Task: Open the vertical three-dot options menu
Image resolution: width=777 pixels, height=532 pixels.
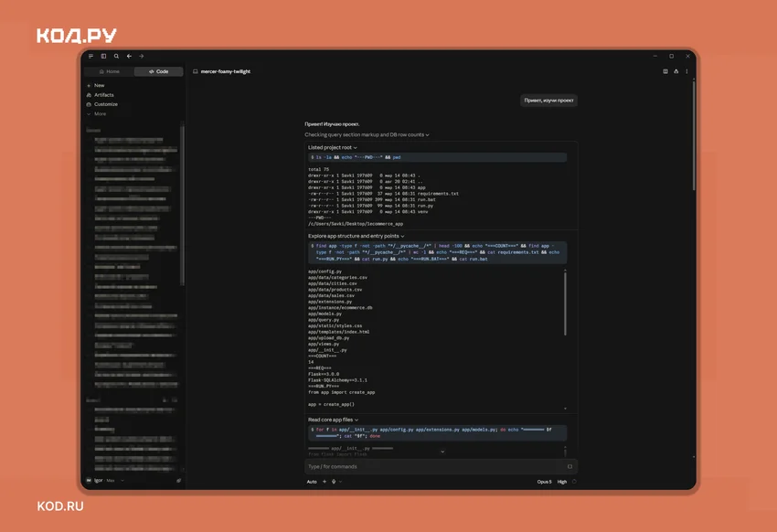Action: click(x=687, y=71)
